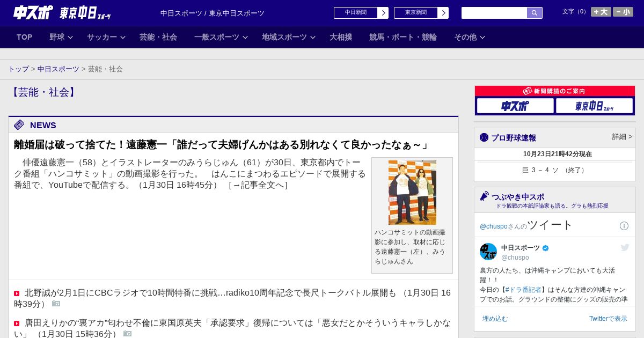Screen dimensions: 644x338
Task: Click the 中日スポーツ / 東京中日スポーツ header text
Action: coord(213,13)
